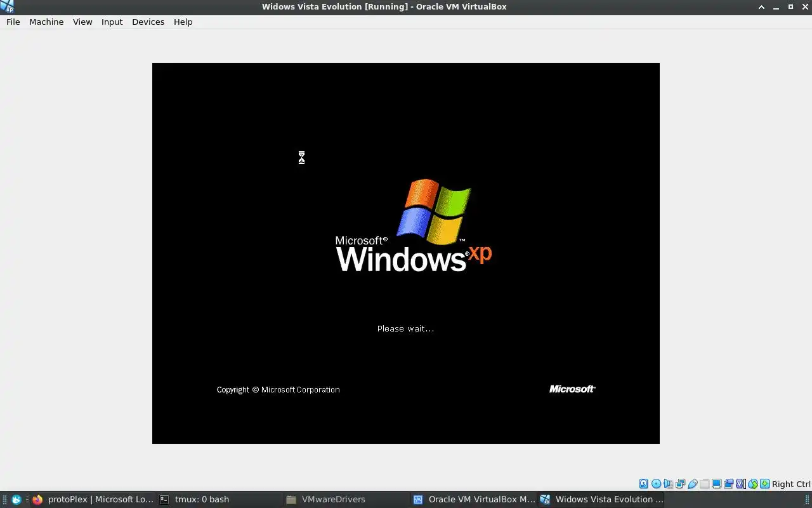812x508 pixels.
Task: Switch to Oracle VM VirtualBox Manager taskbar item
Action: pyautogui.click(x=474, y=499)
